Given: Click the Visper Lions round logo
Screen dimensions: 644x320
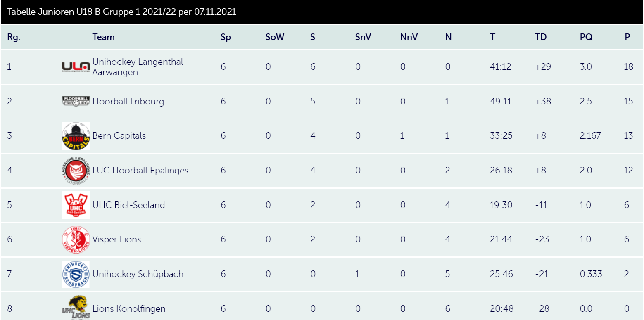Looking at the screenshot, I should tap(76, 239).
